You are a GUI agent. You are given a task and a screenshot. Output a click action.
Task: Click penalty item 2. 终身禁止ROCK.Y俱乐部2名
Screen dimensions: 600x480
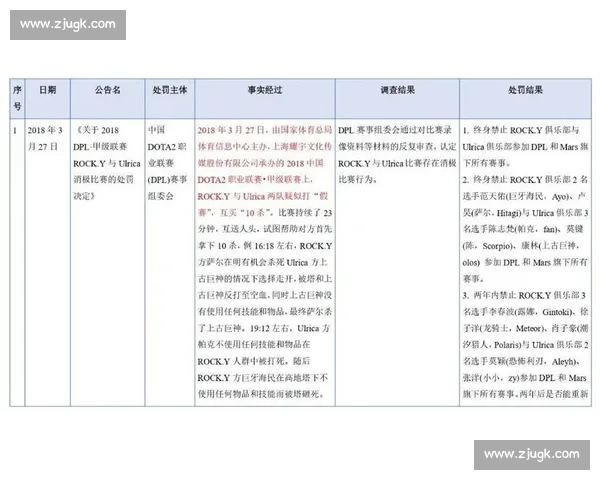(x=525, y=229)
